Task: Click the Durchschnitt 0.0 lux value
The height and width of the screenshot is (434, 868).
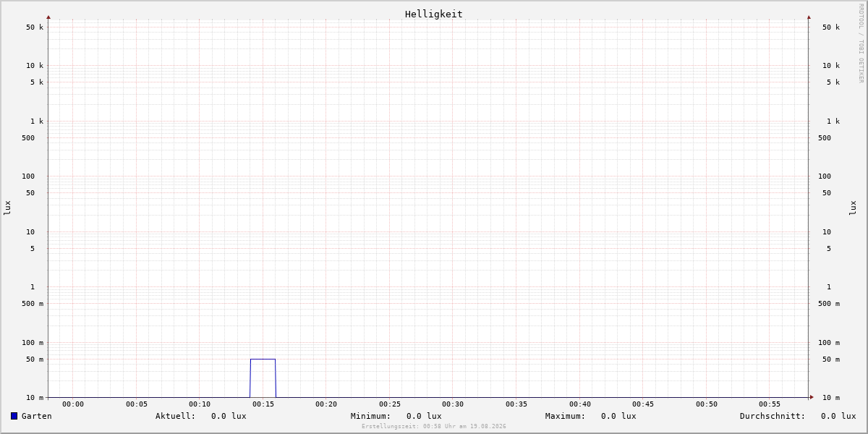Action: point(838,416)
